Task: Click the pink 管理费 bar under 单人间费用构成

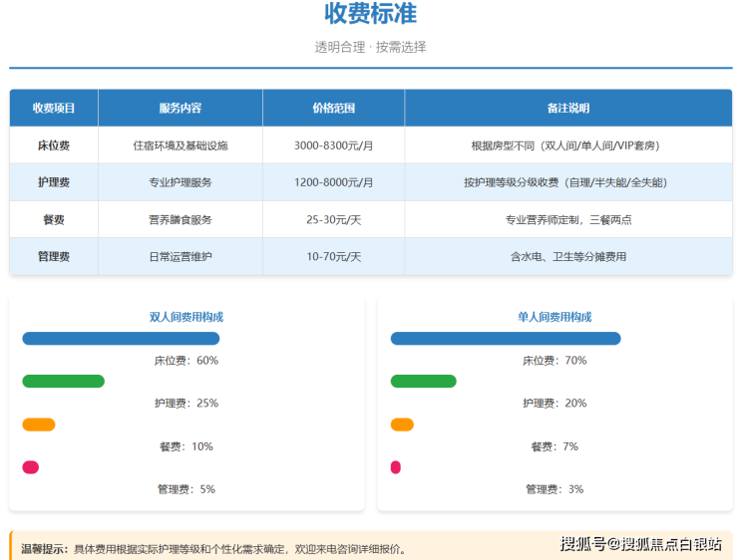Action: coord(396,467)
